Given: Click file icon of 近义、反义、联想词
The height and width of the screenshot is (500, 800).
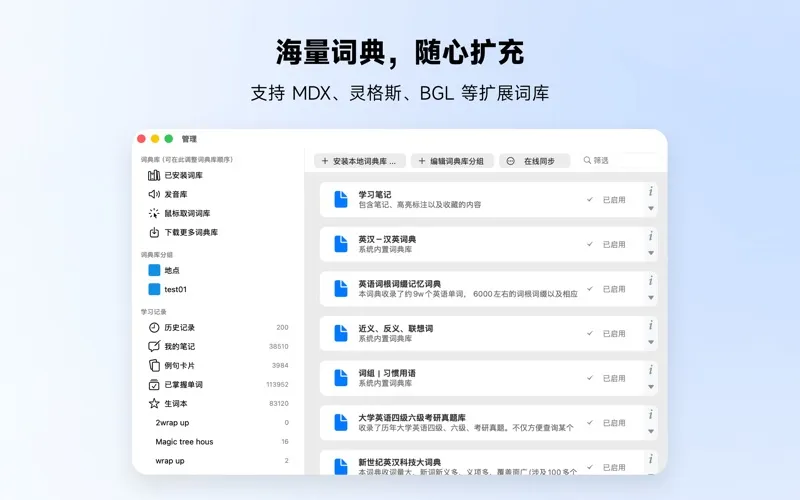Looking at the screenshot, I should pyautogui.click(x=341, y=333).
